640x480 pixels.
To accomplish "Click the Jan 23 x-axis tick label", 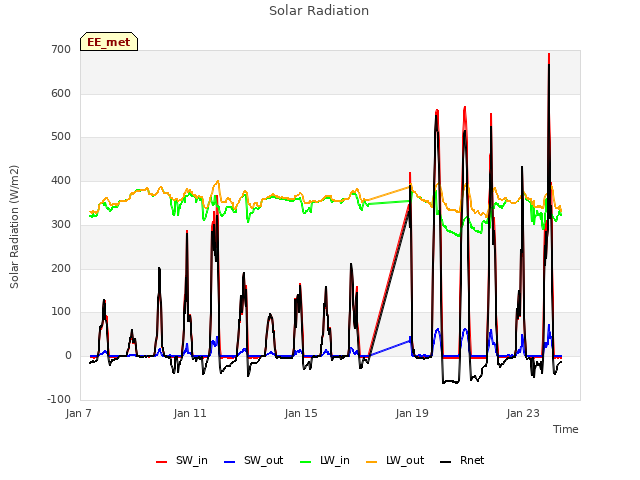I will tap(523, 413).
